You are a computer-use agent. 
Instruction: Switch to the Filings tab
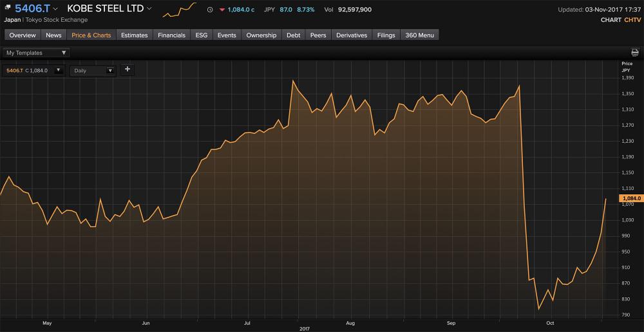pyautogui.click(x=386, y=35)
